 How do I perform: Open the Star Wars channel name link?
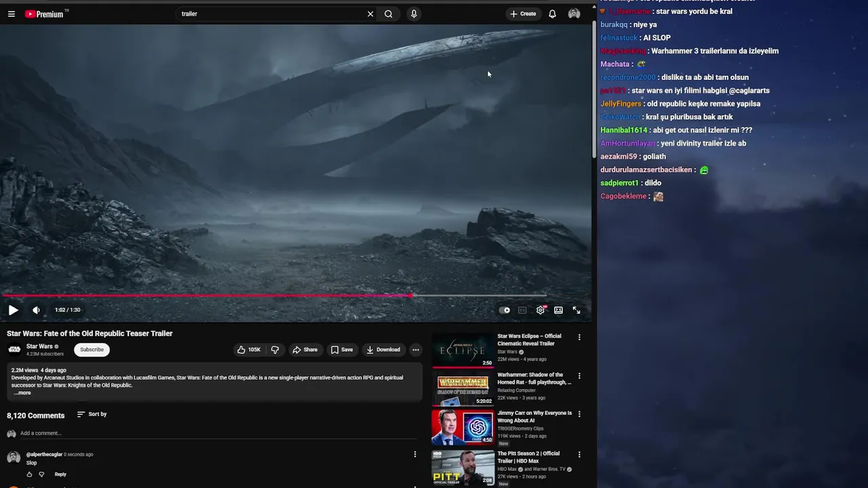click(39, 346)
